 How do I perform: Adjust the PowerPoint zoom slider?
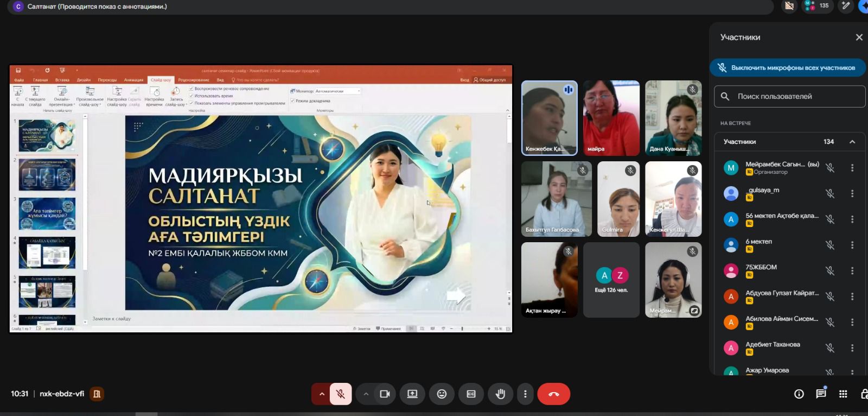coord(462,329)
